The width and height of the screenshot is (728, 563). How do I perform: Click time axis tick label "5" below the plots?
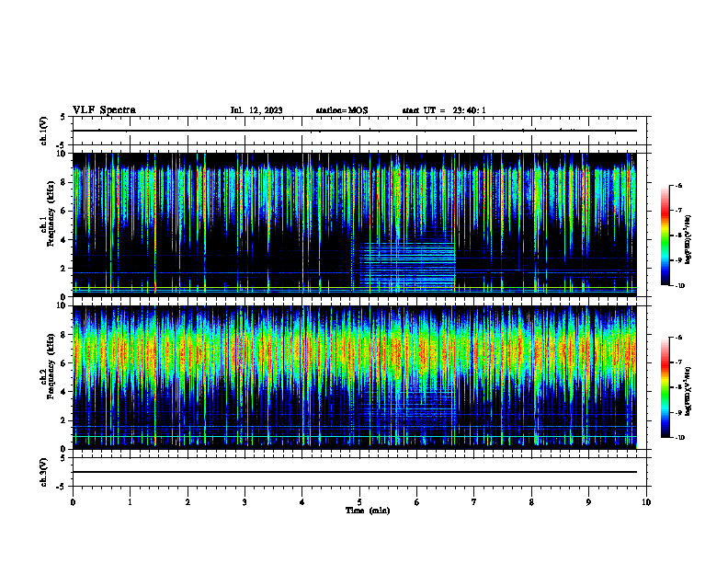[x=359, y=502]
